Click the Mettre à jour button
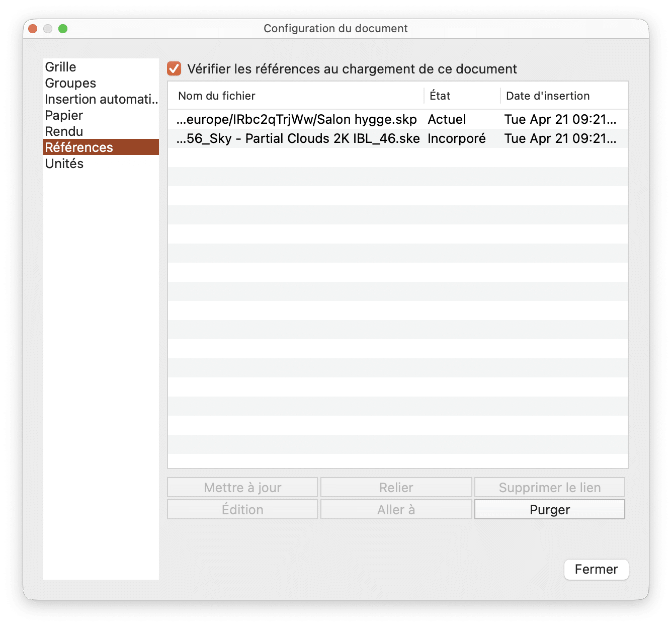 pos(242,488)
